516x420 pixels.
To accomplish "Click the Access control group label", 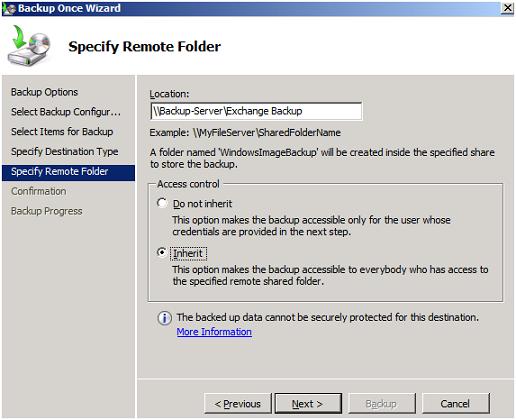I will [x=188, y=184].
